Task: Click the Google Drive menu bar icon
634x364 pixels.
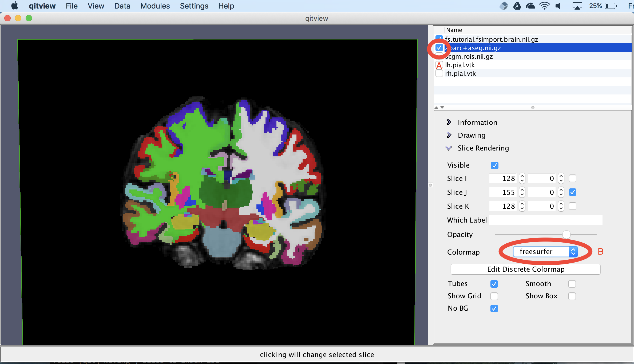Action: 517,6
